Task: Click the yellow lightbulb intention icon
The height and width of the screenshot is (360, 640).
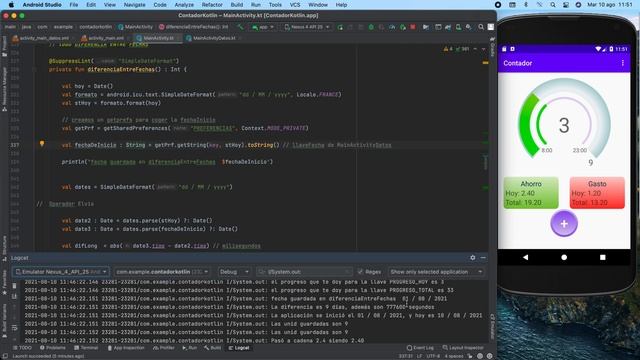Action: [42, 144]
